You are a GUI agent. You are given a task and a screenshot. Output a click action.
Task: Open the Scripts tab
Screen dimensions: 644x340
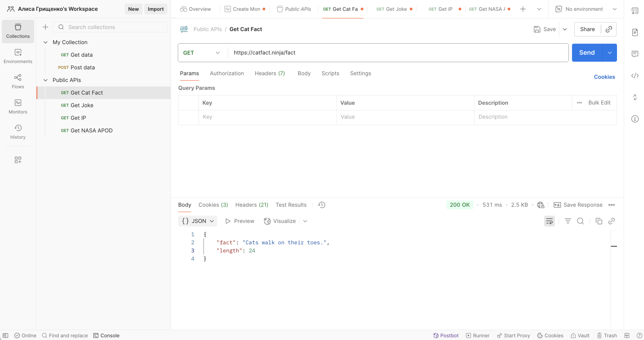click(330, 73)
